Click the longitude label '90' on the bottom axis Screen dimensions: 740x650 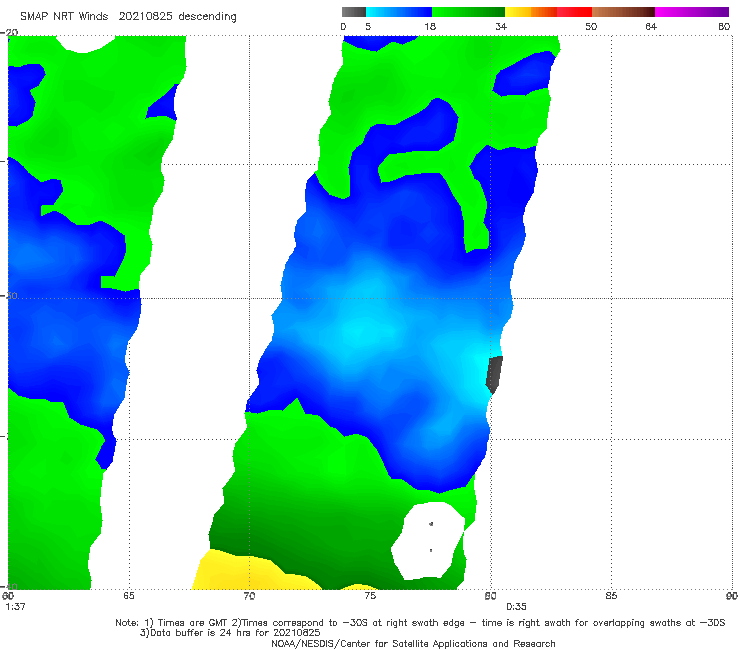pos(732,596)
